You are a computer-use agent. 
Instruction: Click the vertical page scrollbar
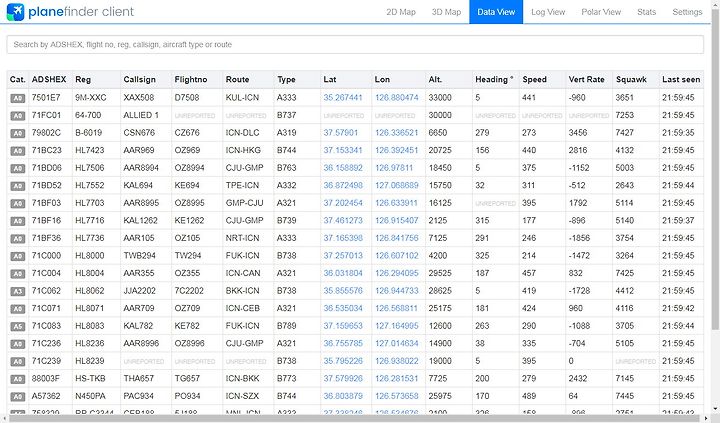(715, 170)
